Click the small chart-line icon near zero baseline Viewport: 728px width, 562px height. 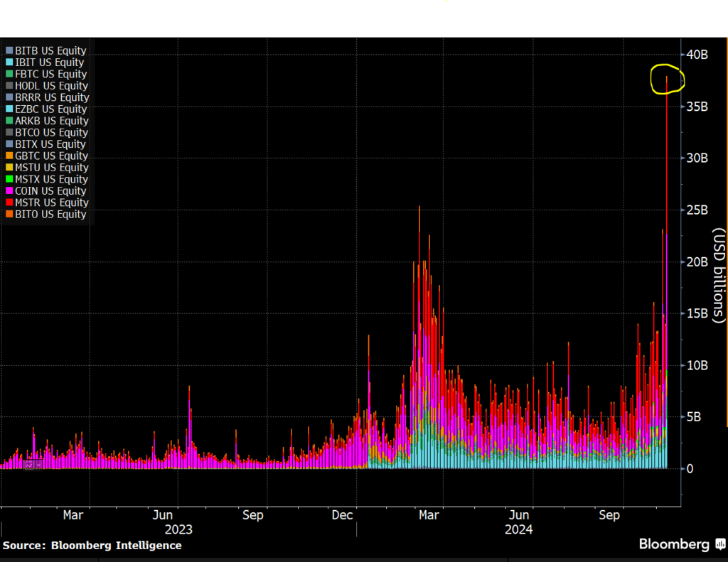tap(28, 465)
